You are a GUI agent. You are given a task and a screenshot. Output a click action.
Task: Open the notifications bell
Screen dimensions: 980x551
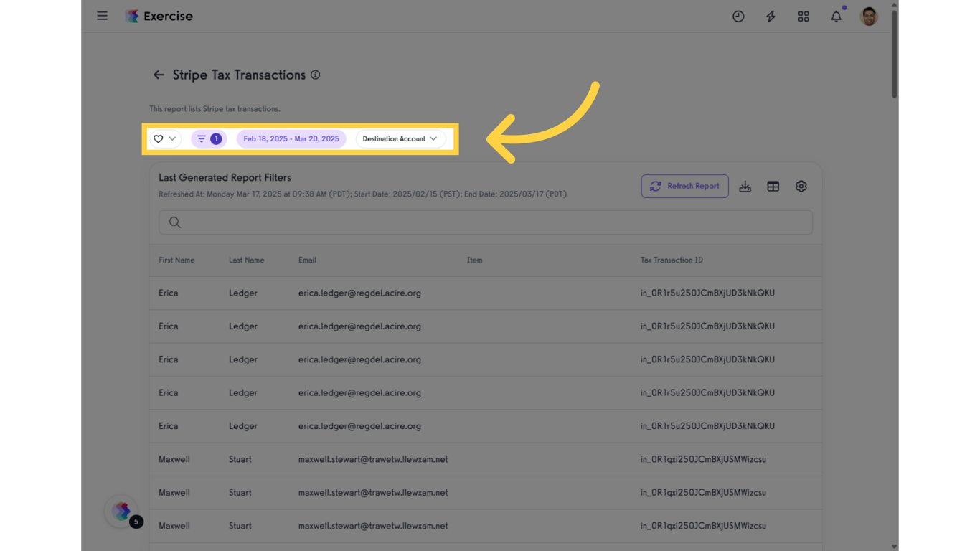[x=836, y=17]
